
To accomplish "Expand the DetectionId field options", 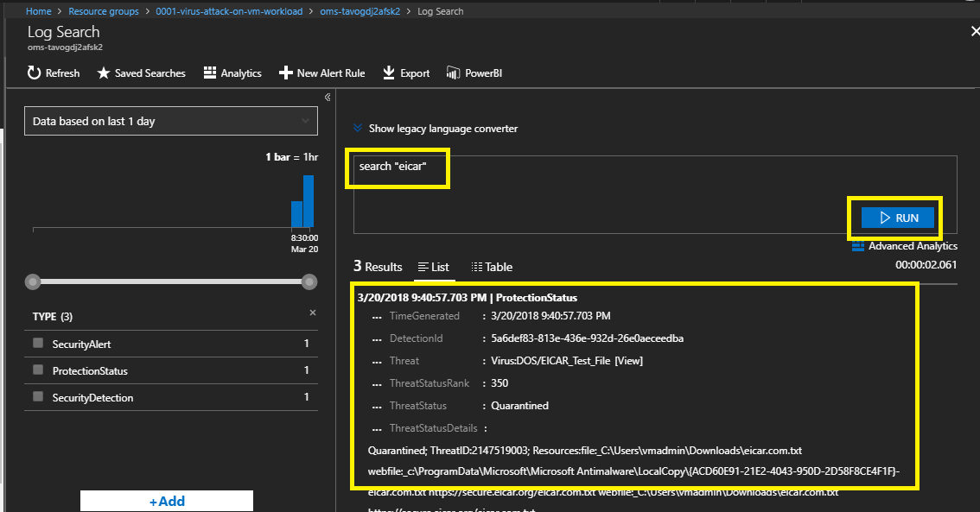I will tap(376, 339).
